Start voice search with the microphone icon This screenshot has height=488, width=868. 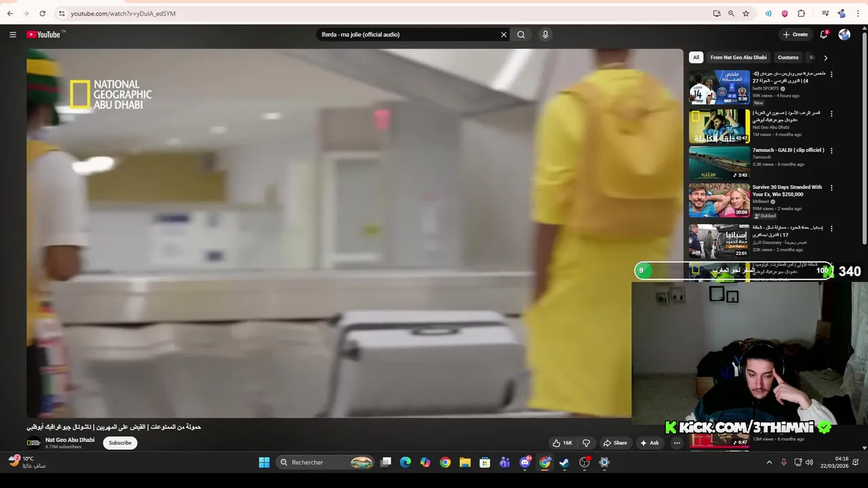point(545,35)
